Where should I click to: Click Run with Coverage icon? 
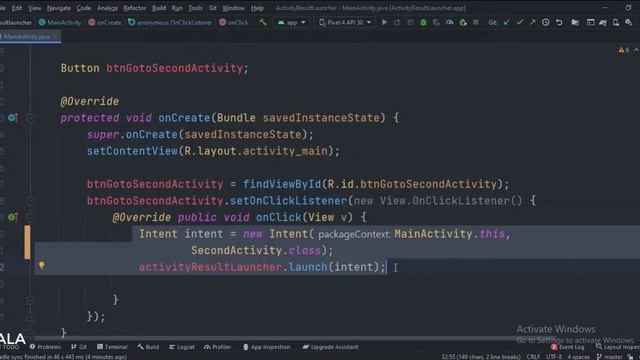tap(436, 22)
